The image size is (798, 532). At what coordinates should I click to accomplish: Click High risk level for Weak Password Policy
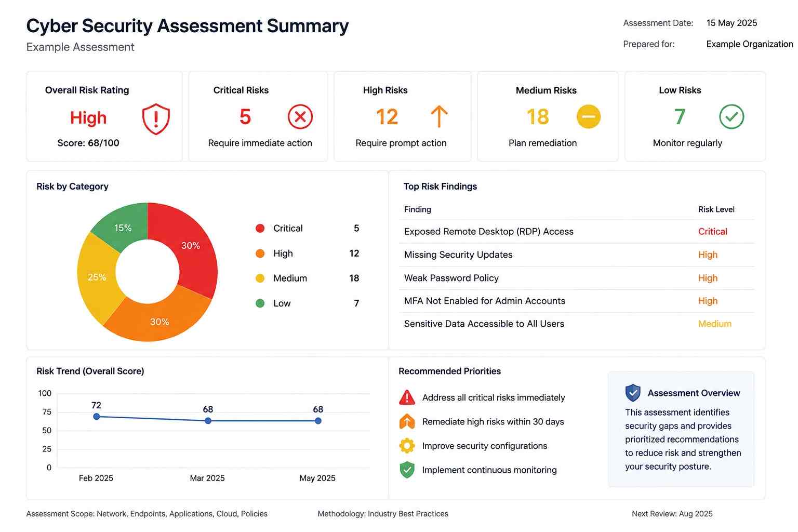[x=708, y=278]
